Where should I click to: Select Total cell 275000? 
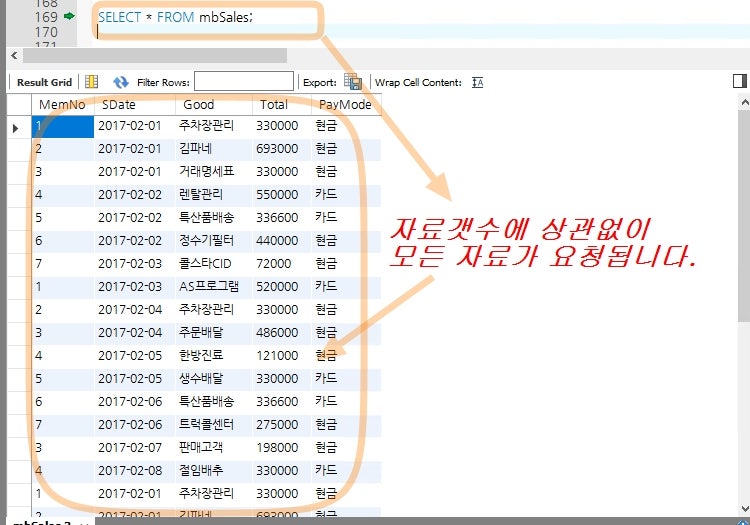point(281,424)
